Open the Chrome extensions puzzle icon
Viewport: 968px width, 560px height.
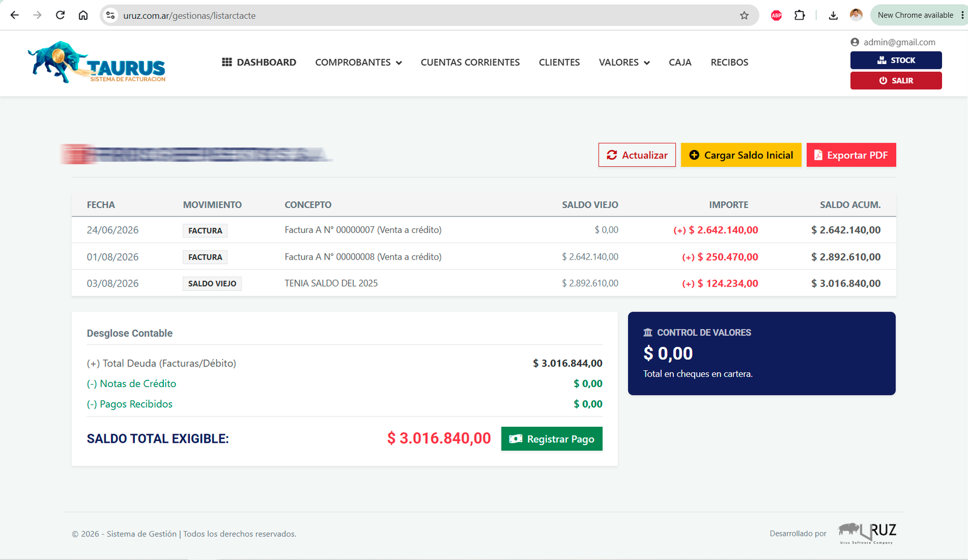[x=800, y=15]
